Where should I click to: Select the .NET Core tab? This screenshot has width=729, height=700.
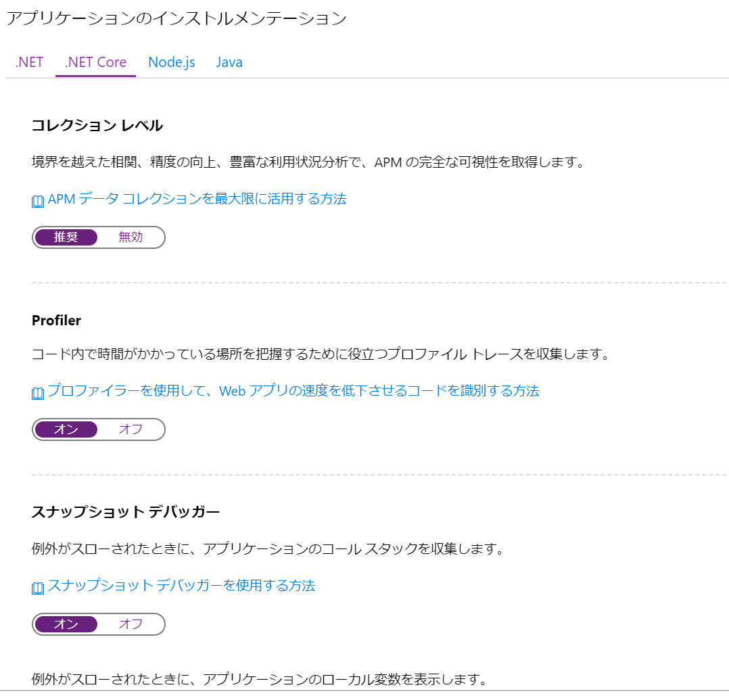(x=95, y=62)
